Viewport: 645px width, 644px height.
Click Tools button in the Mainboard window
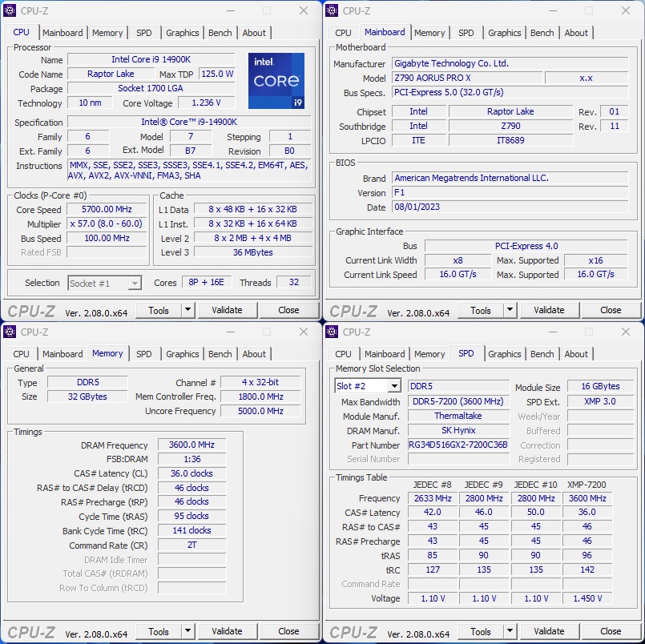[481, 310]
